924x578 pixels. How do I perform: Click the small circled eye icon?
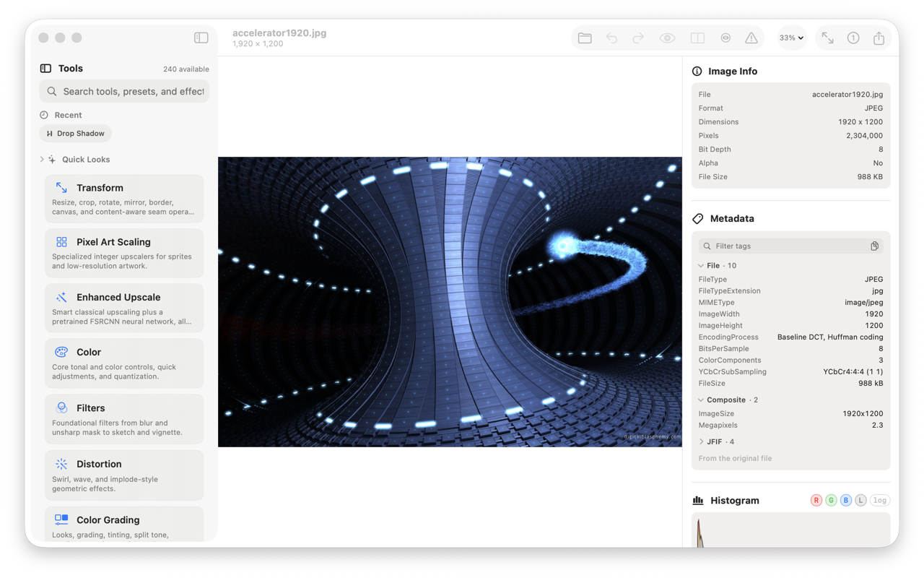(725, 38)
